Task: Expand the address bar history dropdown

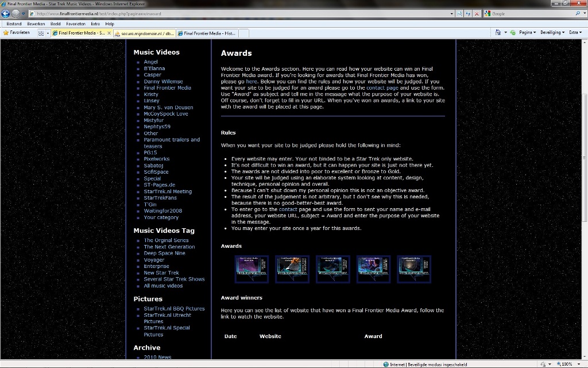Action: click(451, 14)
